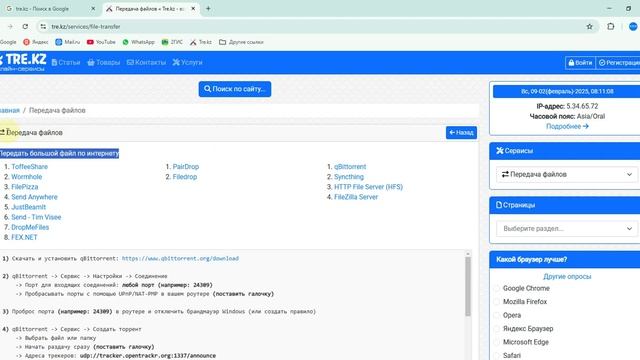Open the WhatsApp bookmark

click(138, 42)
